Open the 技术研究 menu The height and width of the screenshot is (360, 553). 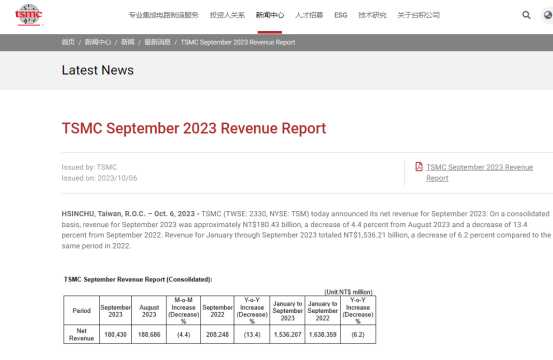pos(372,15)
